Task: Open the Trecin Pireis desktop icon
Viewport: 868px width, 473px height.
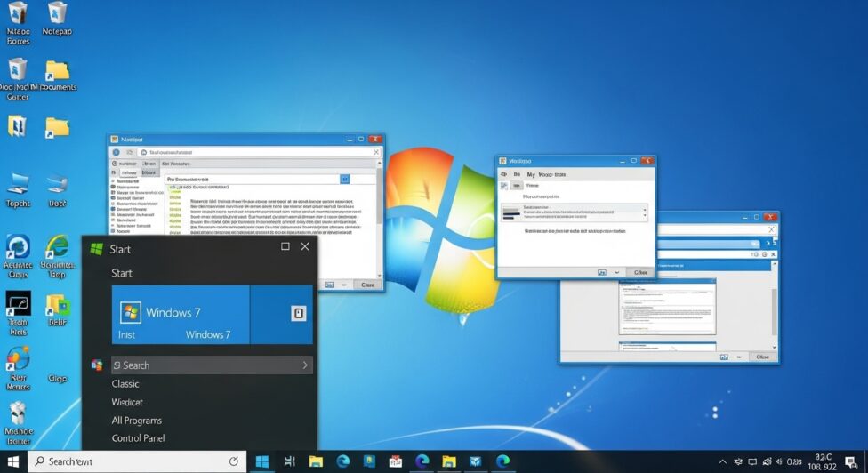Action: coord(18,314)
